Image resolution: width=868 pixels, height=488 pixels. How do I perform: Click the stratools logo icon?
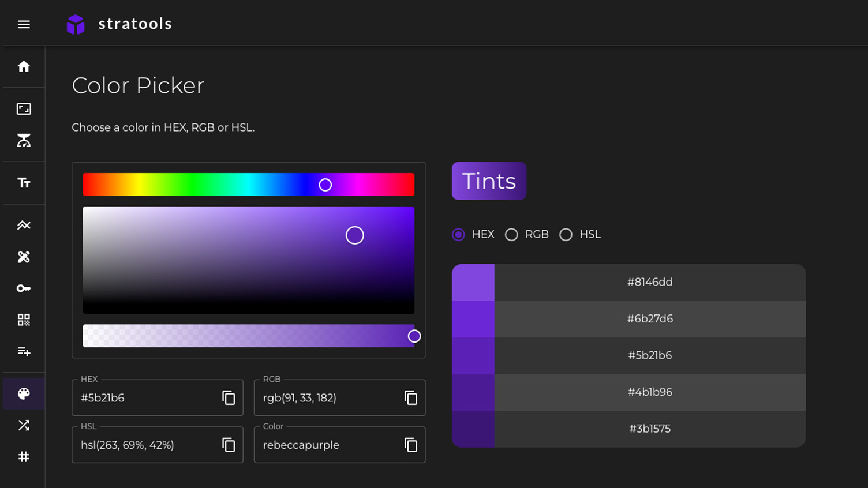(75, 24)
